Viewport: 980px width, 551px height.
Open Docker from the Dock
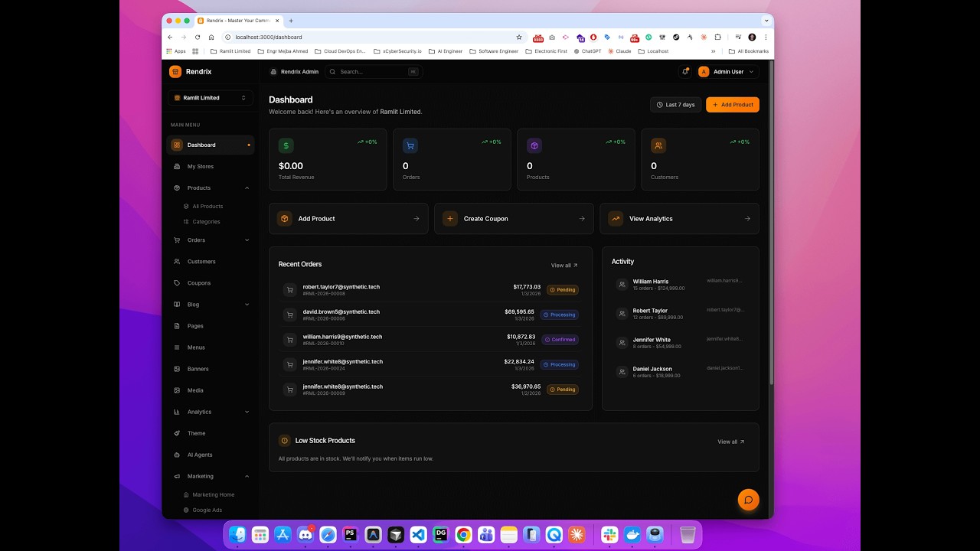pyautogui.click(x=632, y=535)
